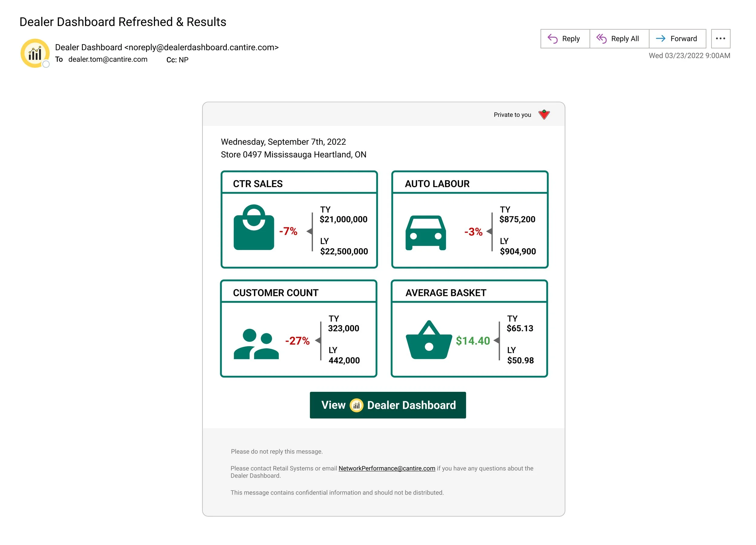Forward this email message
Screen dimensions: 756x545
pos(677,39)
